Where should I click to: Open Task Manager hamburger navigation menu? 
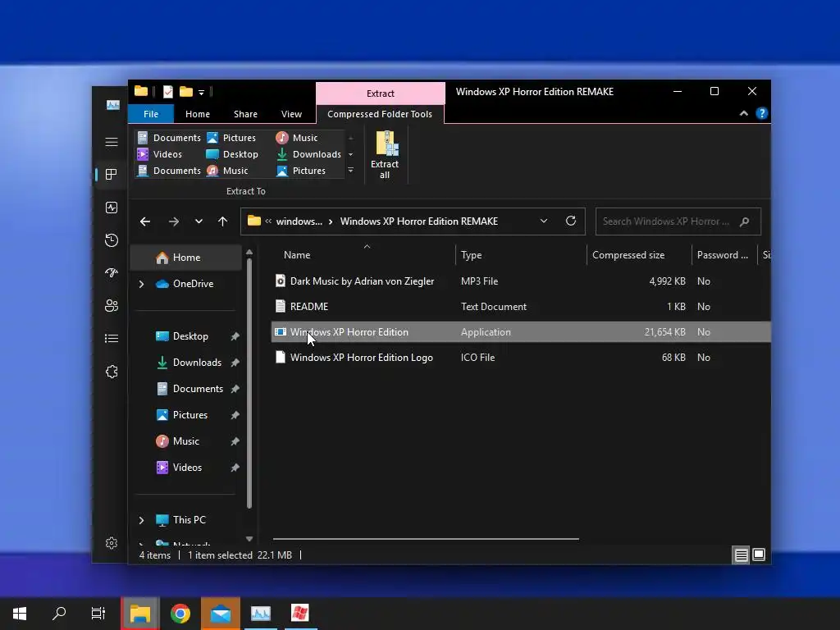point(112,142)
